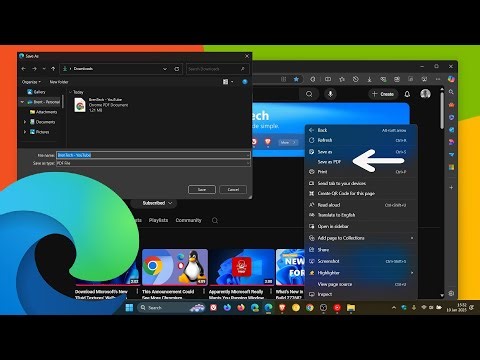Expand the Pictures tree node
The image size is (480, 360).
(25, 132)
